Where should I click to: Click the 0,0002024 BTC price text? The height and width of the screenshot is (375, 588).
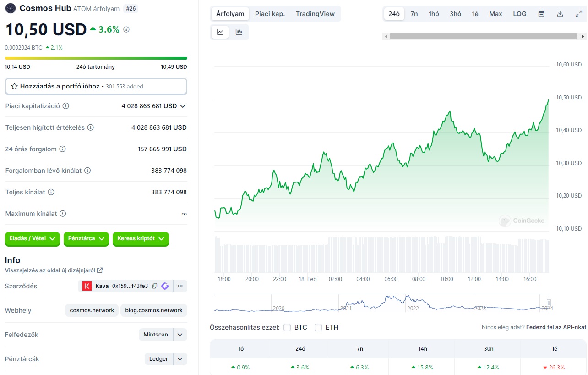(x=24, y=47)
